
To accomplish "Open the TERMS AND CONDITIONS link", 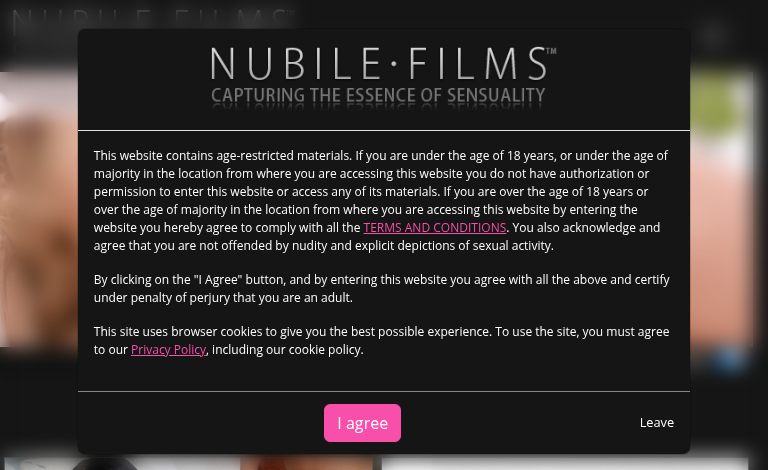I will [434, 227].
